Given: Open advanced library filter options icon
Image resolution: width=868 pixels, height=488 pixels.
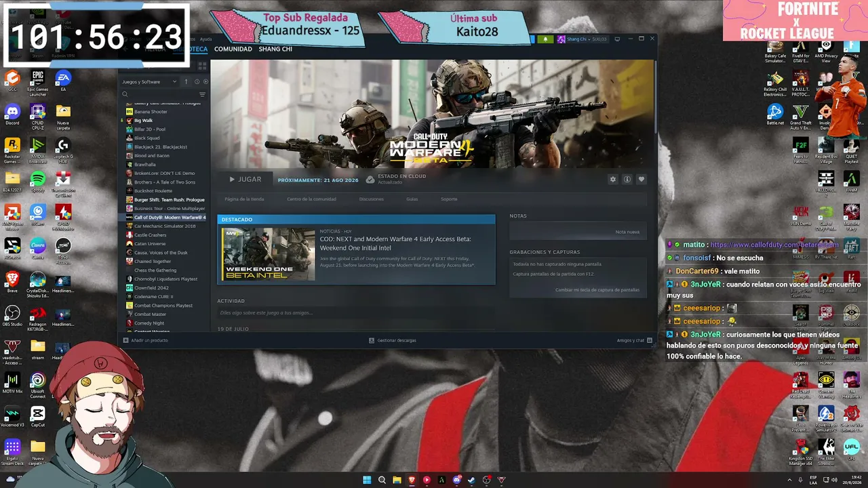Looking at the screenshot, I should coord(202,94).
